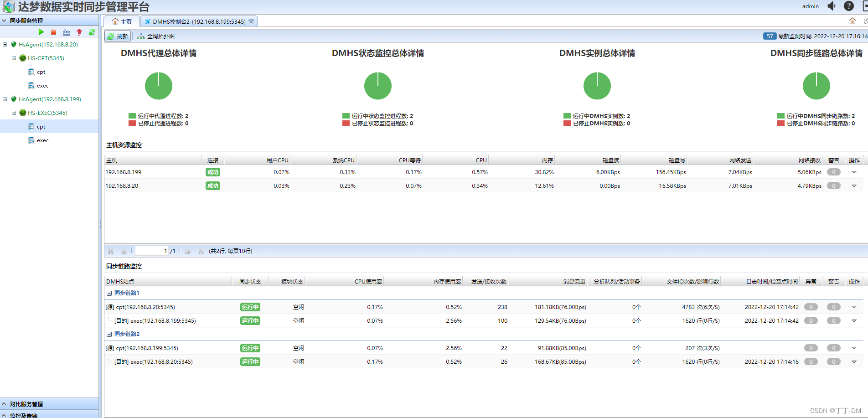Open operation menu for exec(192.168.8.20:5345) row
Screen dimensions: 868x418
coord(853,361)
